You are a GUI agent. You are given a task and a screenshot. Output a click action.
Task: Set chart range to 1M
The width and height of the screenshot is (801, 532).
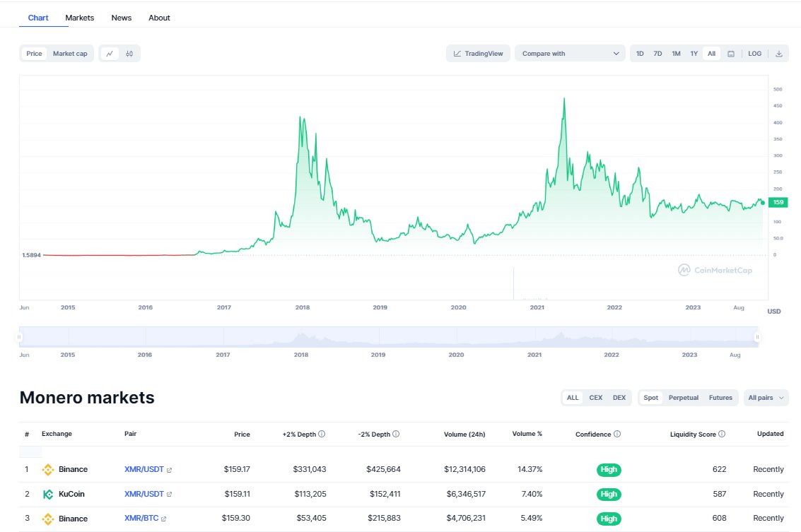pos(676,54)
